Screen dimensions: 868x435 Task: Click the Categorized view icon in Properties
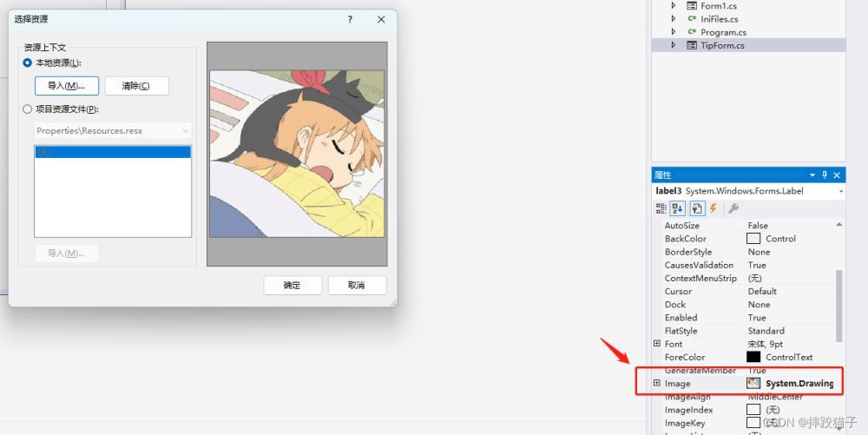click(661, 208)
